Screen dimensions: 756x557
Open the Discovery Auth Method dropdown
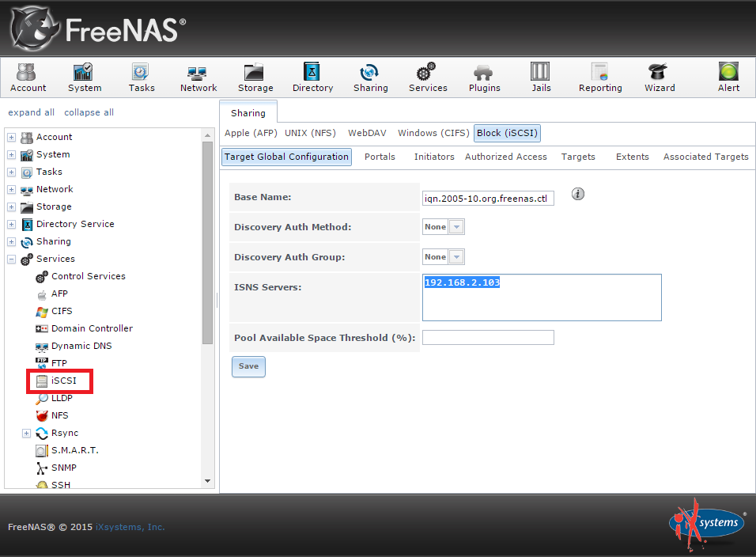tap(456, 226)
